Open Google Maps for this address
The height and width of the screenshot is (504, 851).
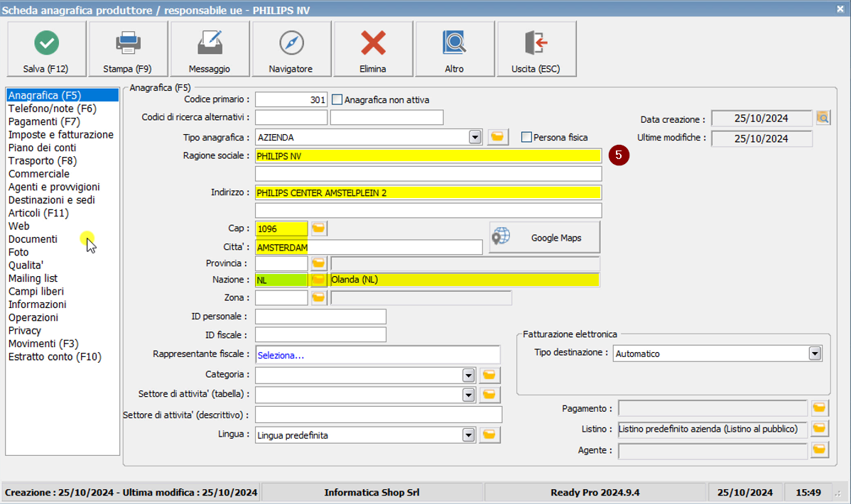[545, 238]
